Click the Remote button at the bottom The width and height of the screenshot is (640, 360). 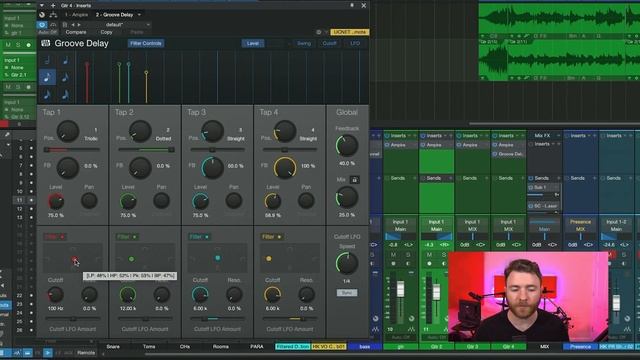coord(86,353)
